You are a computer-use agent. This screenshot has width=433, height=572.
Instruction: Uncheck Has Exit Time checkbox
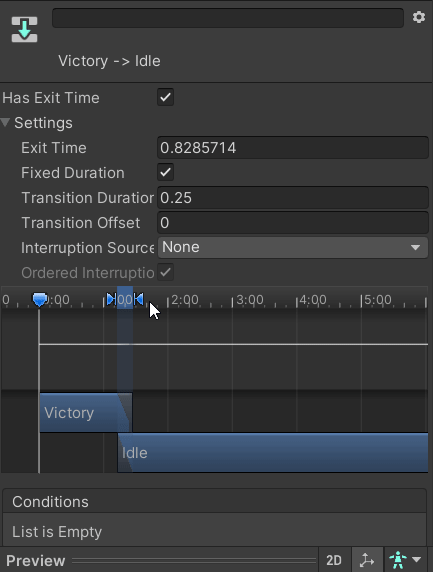165,97
